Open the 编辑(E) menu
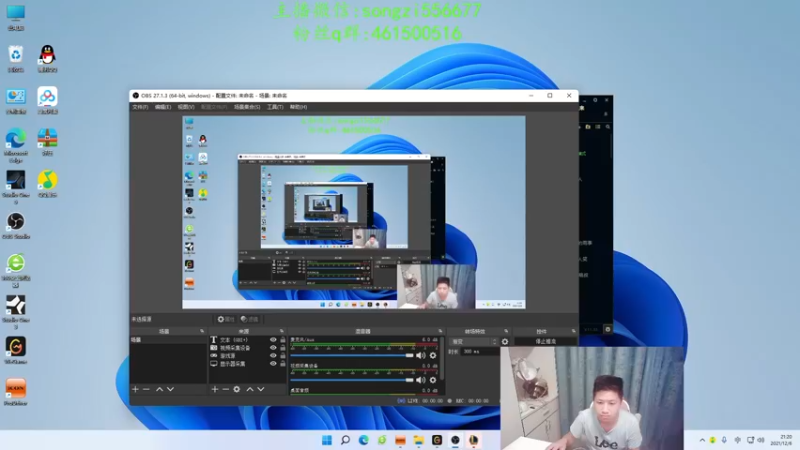Image resolution: width=800 pixels, height=450 pixels. (x=163, y=107)
